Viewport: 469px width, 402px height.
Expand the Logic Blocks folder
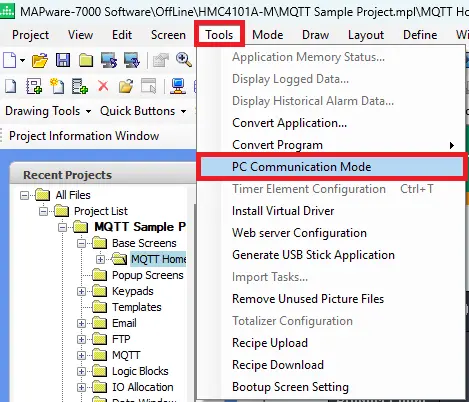click(x=81, y=371)
